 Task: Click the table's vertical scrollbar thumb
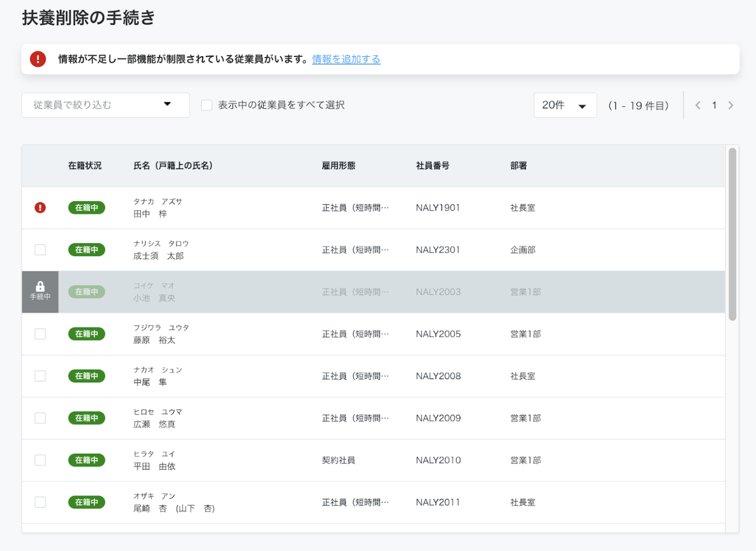(732, 234)
